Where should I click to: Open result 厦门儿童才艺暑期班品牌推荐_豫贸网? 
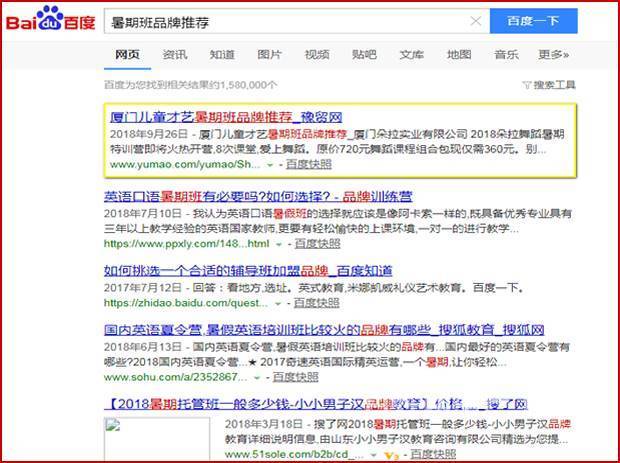coord(226,117)
